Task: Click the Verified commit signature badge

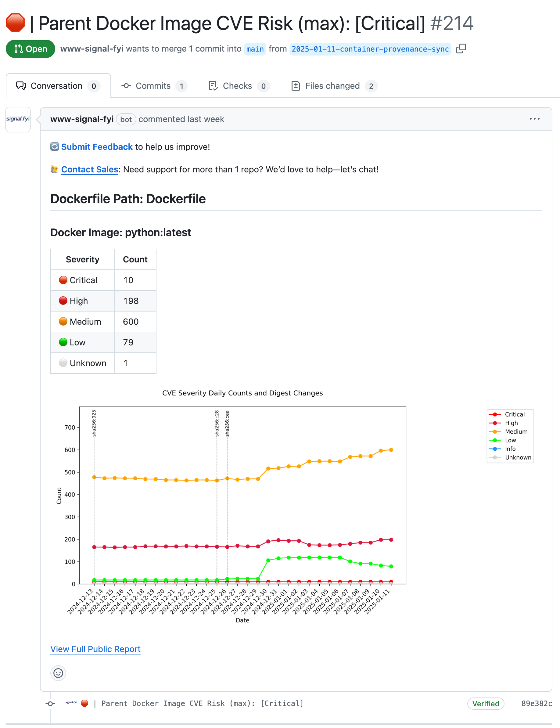Action: [485, 703]
